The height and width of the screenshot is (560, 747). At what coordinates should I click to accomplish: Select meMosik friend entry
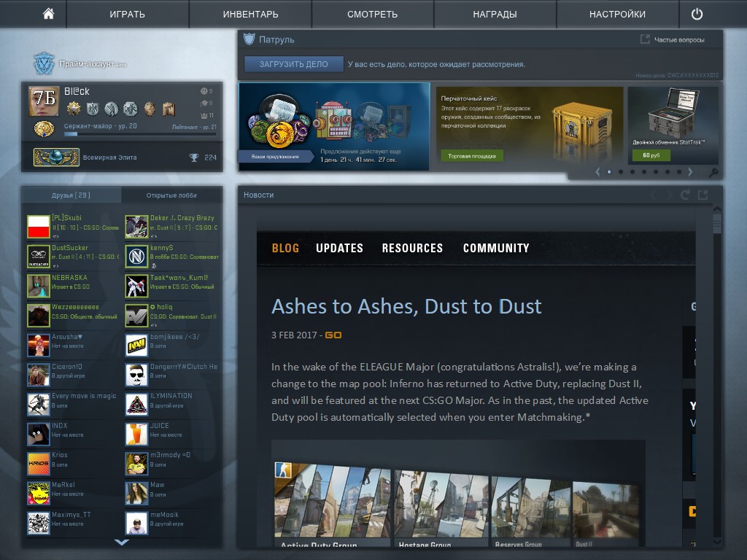coord(172,524)
